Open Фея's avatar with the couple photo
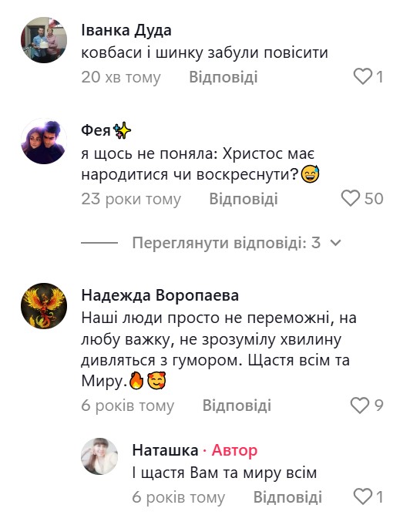 pos(44,141)
